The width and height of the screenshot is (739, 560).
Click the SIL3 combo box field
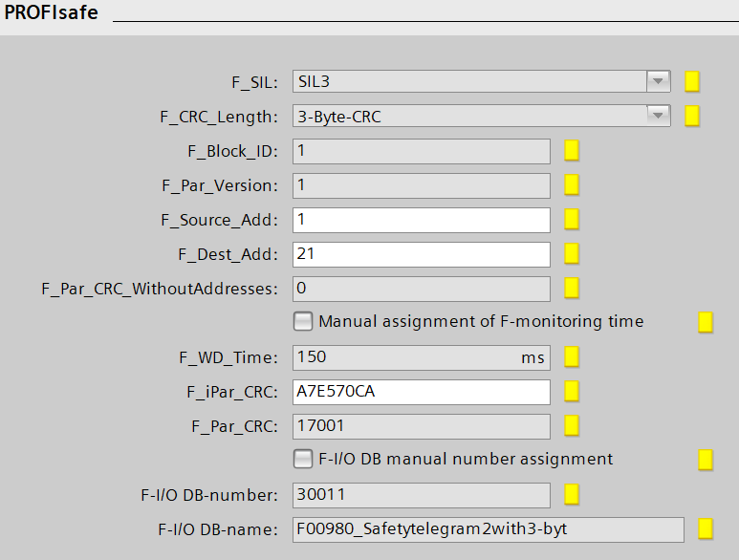[x=467, y=82]
